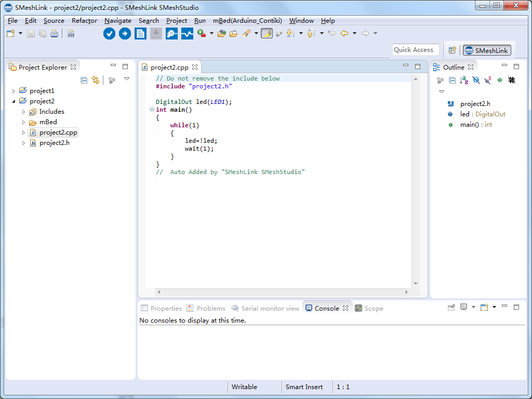The height and width of the screenshot is (399, 532).
Task: Click the open folder toolbar icon
Action: 233,34
